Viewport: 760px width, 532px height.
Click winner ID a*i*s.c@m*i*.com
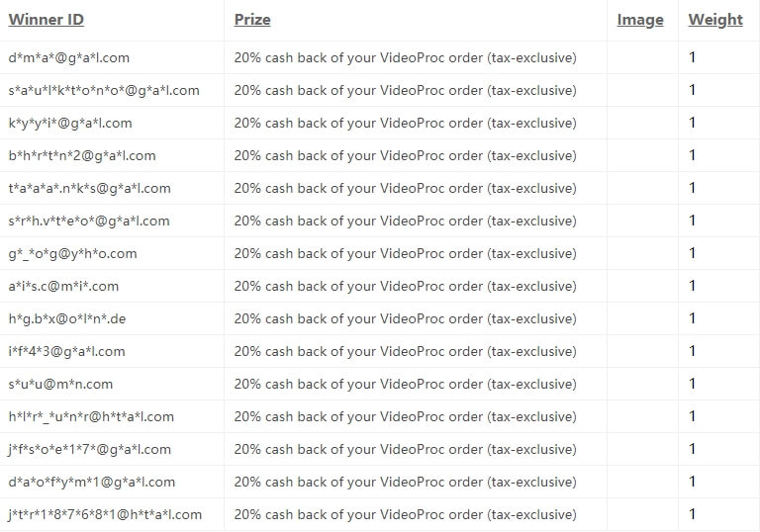tap(63, 286)
